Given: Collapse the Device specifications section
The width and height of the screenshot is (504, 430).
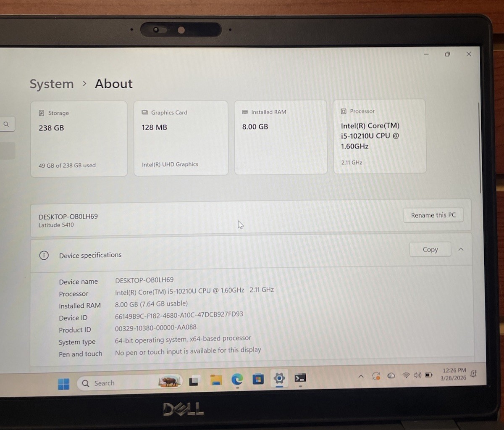Looking at the screenshot, I should coord(461,249).
